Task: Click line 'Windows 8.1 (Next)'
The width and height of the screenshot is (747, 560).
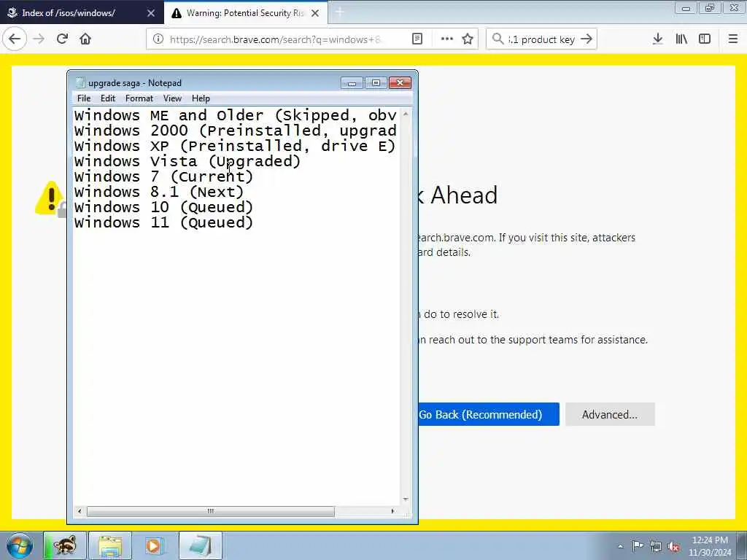Action: (x=158, y=192)
